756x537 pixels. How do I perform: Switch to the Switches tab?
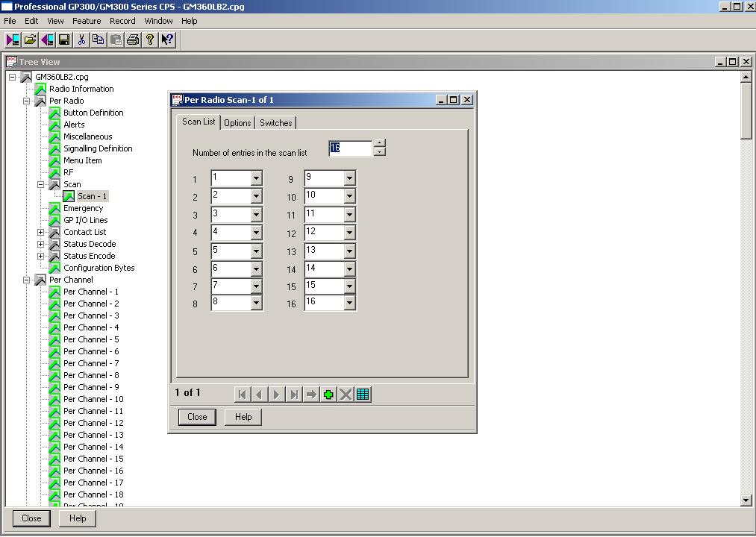click(276, 123)
